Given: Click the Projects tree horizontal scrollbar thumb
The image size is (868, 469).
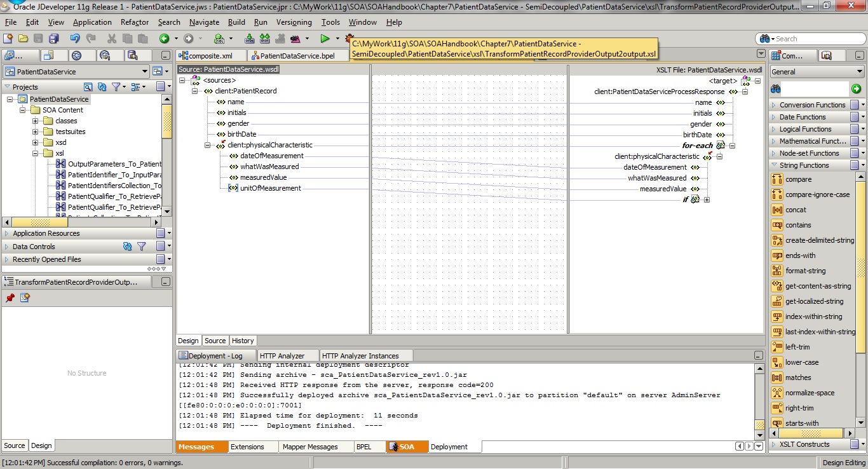Looking at the screenshot, I should tap(39, 222).
